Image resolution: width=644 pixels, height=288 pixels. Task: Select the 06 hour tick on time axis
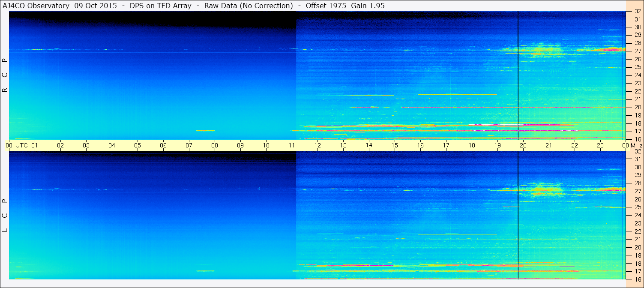click(163, 145)
